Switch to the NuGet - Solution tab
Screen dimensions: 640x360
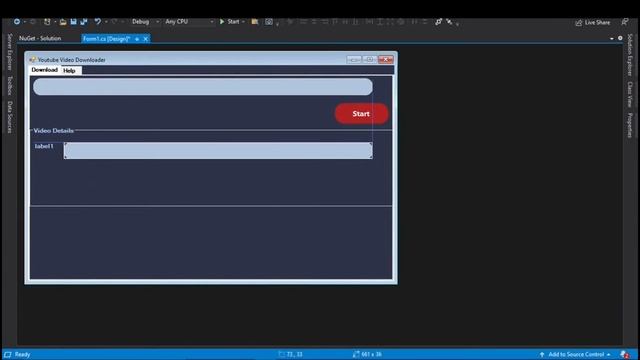coord(40,38)
